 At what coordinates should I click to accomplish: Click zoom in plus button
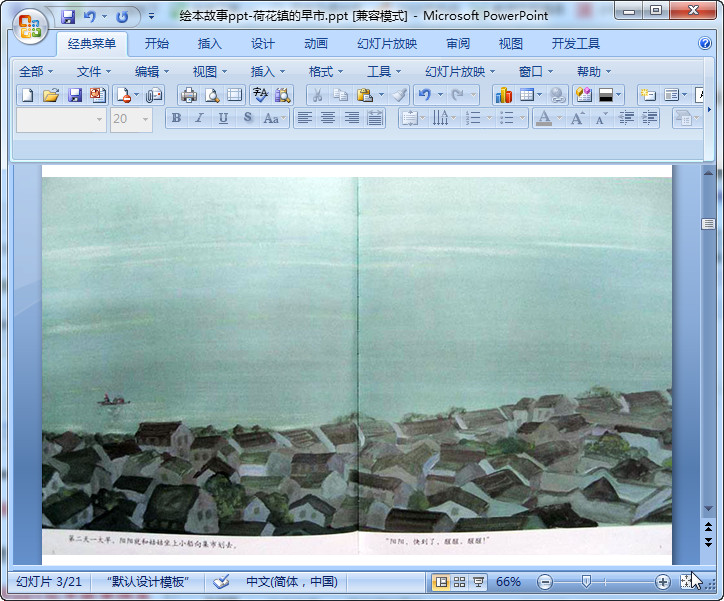[x=663, y=582]
